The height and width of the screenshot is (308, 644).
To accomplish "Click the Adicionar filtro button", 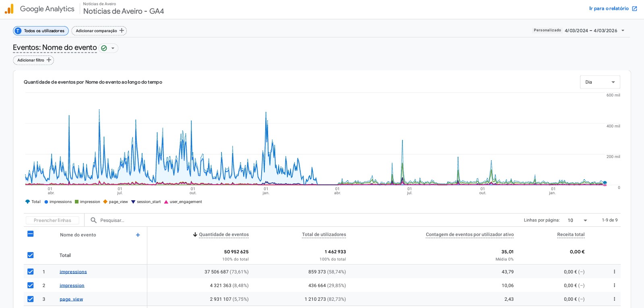I will coord(34,60).
